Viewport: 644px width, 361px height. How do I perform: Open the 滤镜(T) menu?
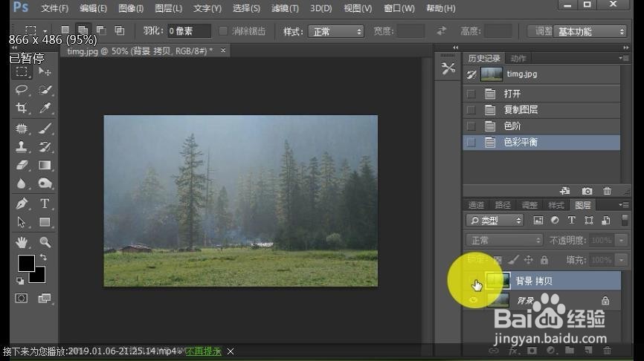coord(285,7)
